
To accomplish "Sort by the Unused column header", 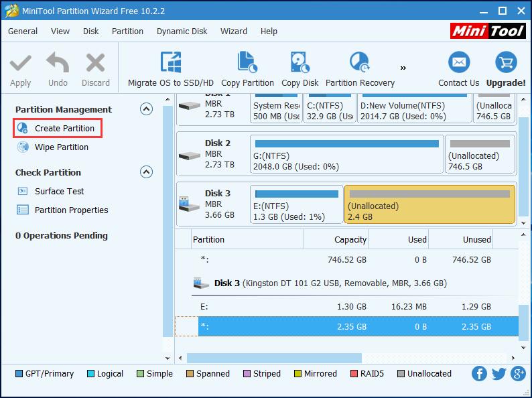I will pyautogui.click(x=460, y=240).
